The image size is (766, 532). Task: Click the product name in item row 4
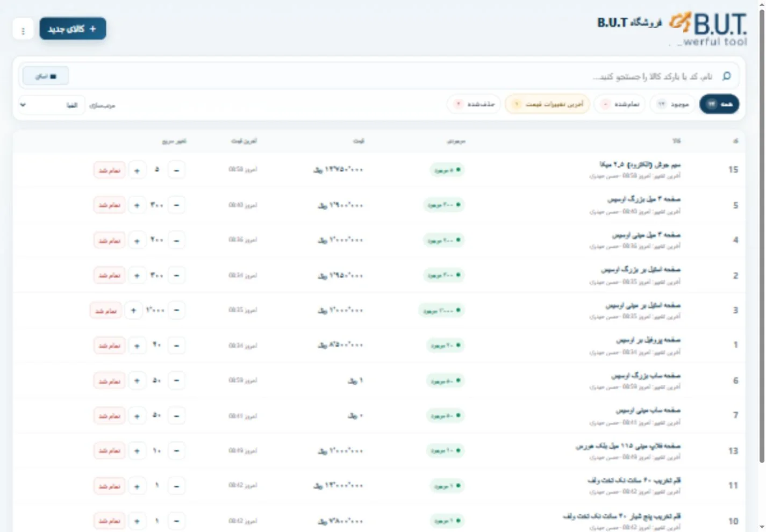click(x=646, y=235)
